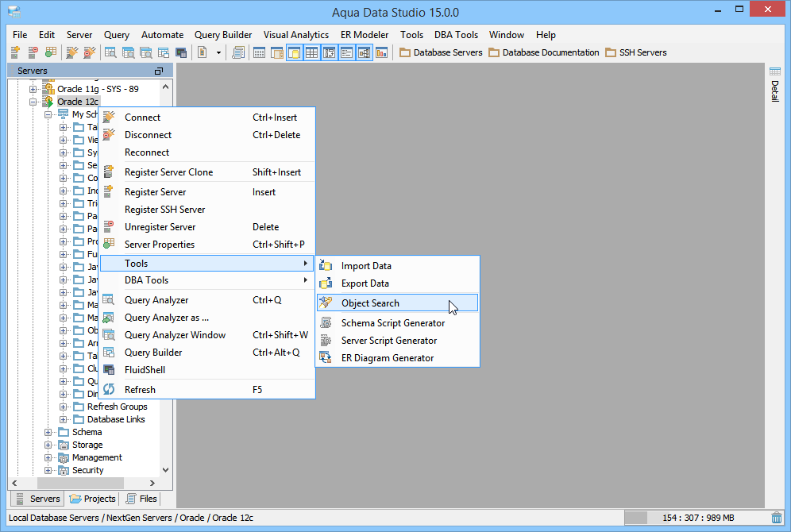Toggle the ER diagram tree view toolbar button
Screen dimensions: 791x532
365,52
